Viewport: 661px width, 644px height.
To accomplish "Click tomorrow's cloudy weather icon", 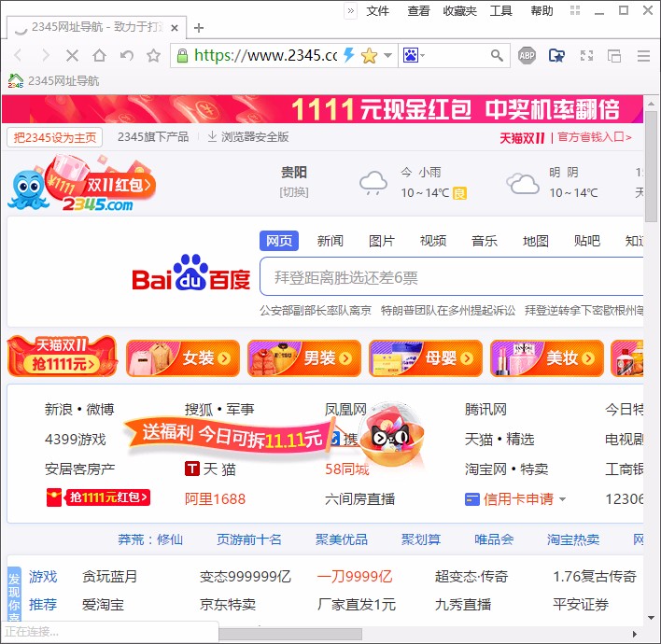I will 522,184.
